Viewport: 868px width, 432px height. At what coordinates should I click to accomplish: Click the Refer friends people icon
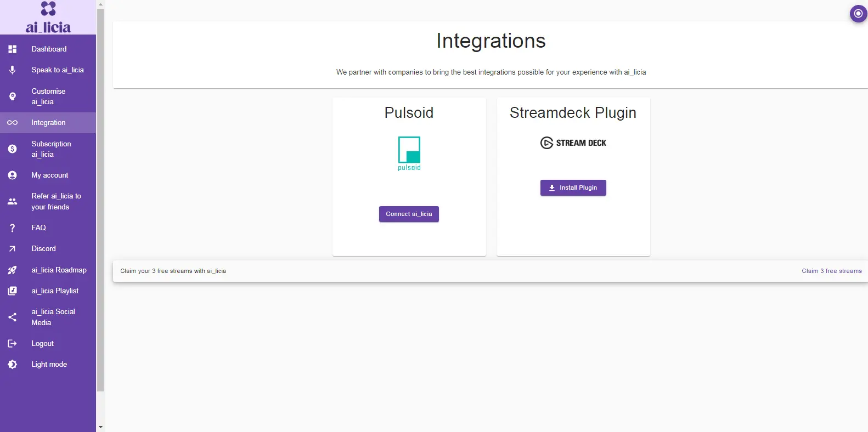click(x=12, y=202)
